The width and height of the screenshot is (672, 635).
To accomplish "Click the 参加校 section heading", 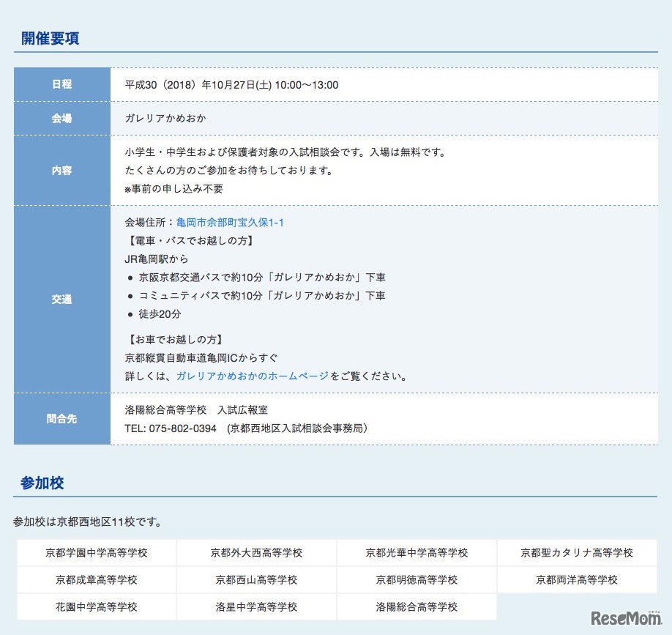I will (x=42, y=483).
